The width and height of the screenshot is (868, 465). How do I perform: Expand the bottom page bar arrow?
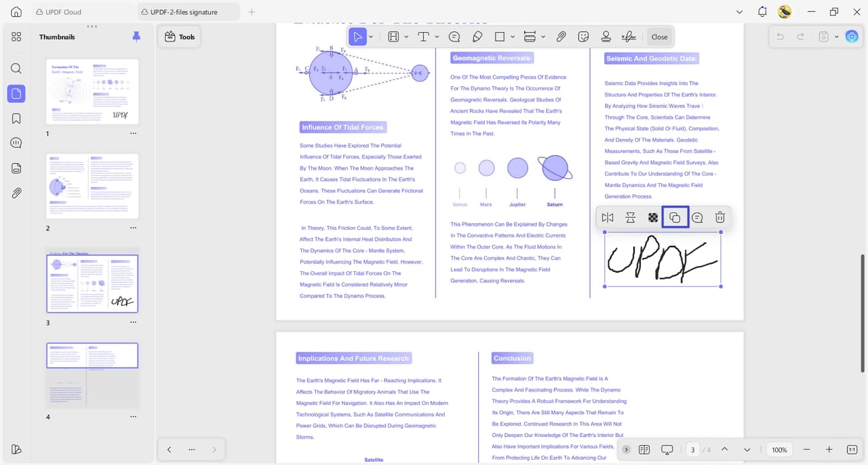coord(626,450)
